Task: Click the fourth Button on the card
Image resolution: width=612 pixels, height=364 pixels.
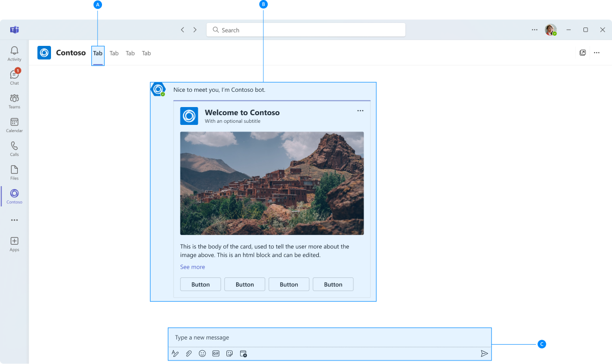Action: click(333, 284)
